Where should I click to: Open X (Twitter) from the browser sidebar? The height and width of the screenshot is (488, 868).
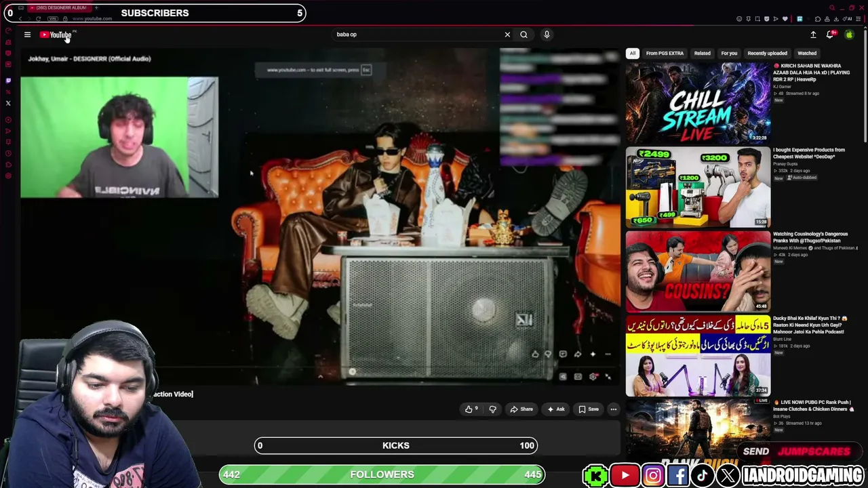(8, 103)
